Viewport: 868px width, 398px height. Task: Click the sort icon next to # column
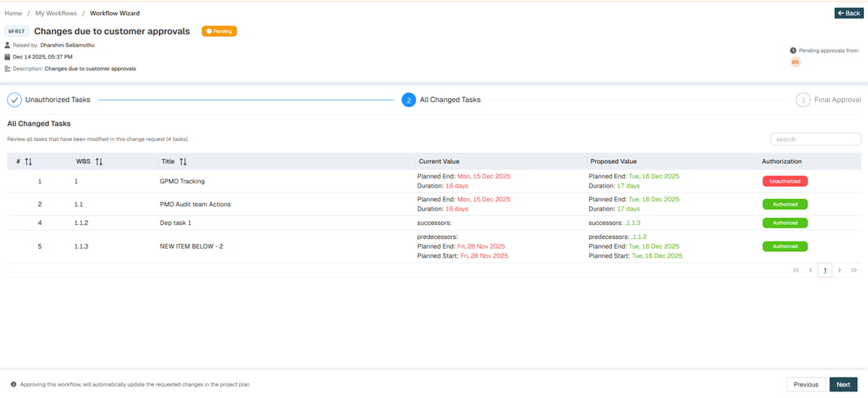pos(29,161)
